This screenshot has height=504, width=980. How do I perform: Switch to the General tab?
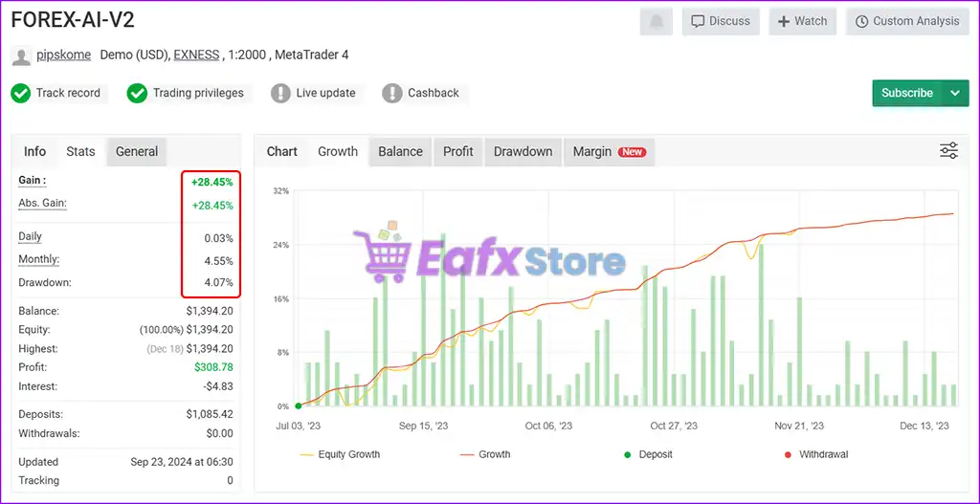click(x=137, y=152)
